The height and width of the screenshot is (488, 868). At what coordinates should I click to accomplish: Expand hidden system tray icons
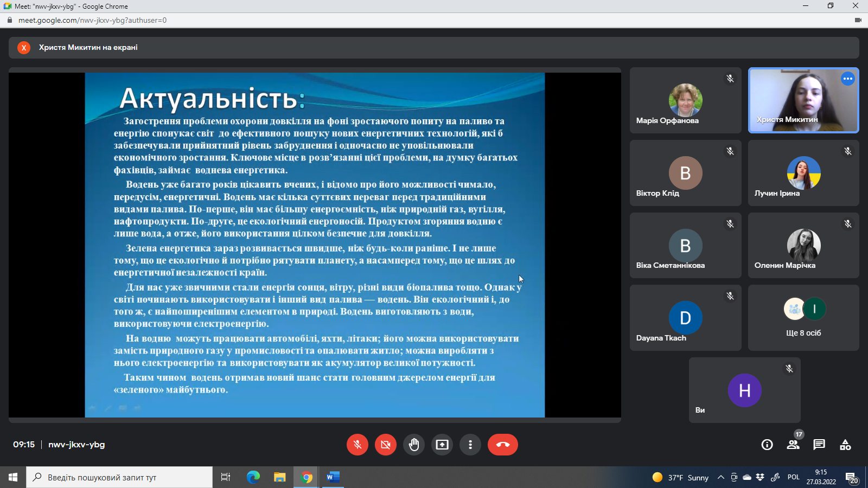721,477
